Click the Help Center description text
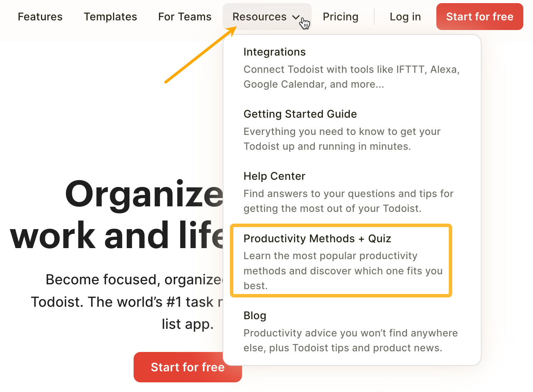533x392 pixels. [348, 201]
